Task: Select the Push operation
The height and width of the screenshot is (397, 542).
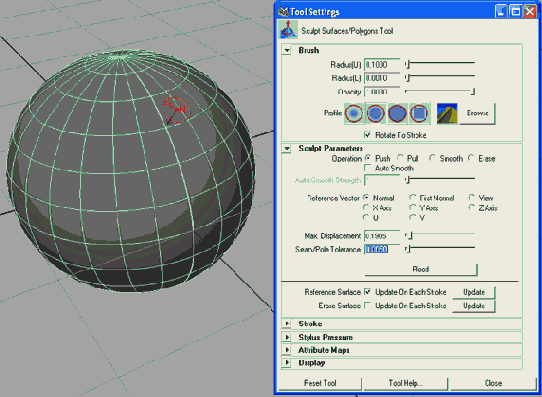Action: click(x=368, y=158)
